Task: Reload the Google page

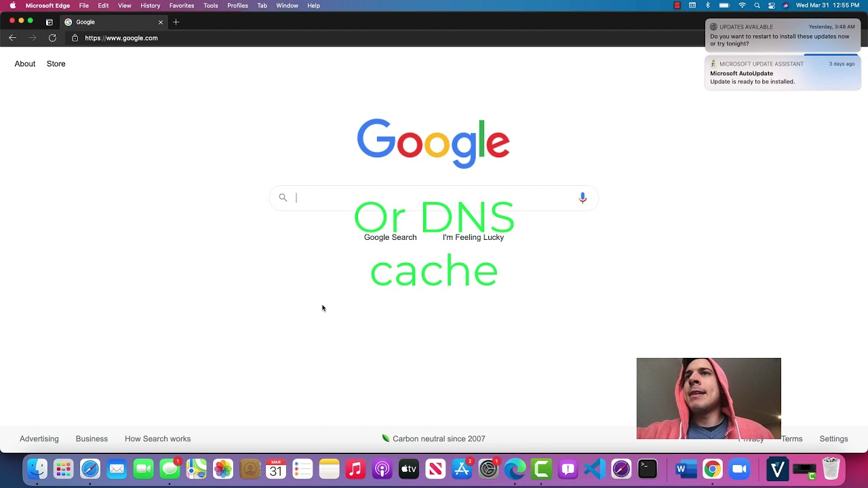Action: (52, 38)
